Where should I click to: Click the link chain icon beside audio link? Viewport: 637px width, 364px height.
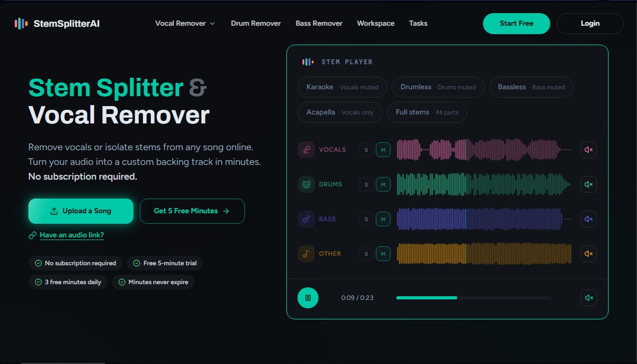33,235
